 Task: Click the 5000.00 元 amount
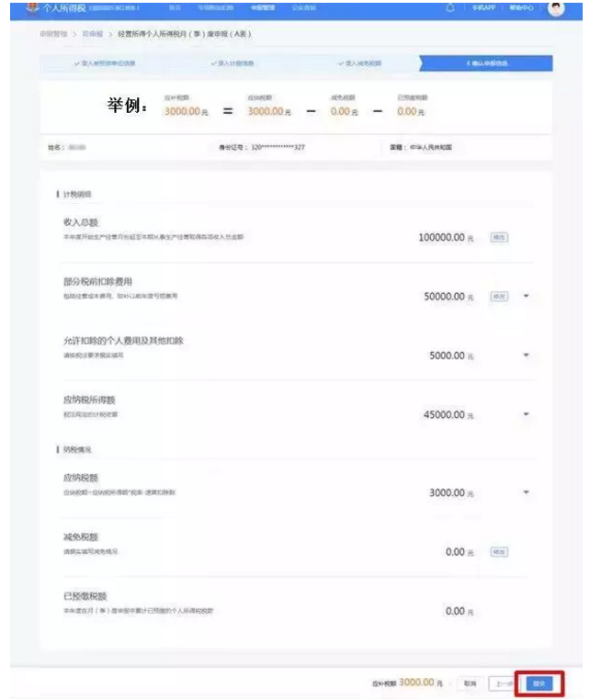(451, 356)
